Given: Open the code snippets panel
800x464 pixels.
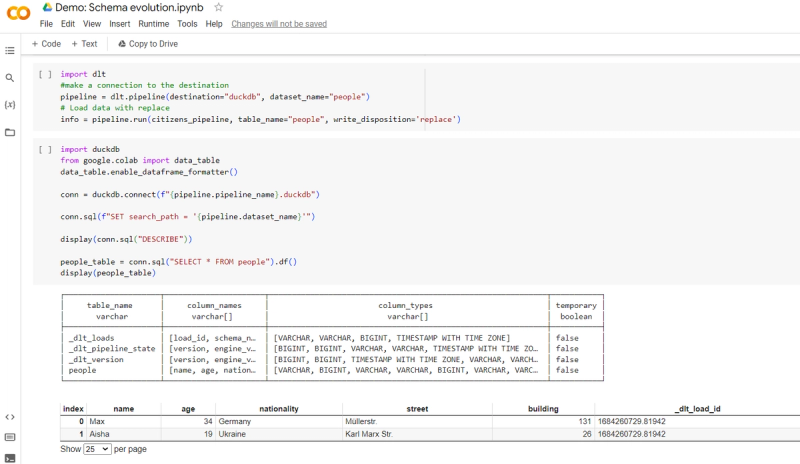Looking at the screenshot, I should pyautogui.click(x=10, y=417).
